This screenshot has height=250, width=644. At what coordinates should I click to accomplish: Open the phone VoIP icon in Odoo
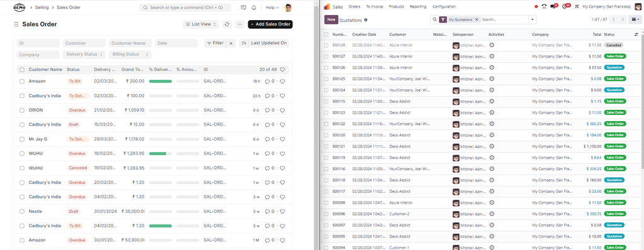click(x=544, y=6)
